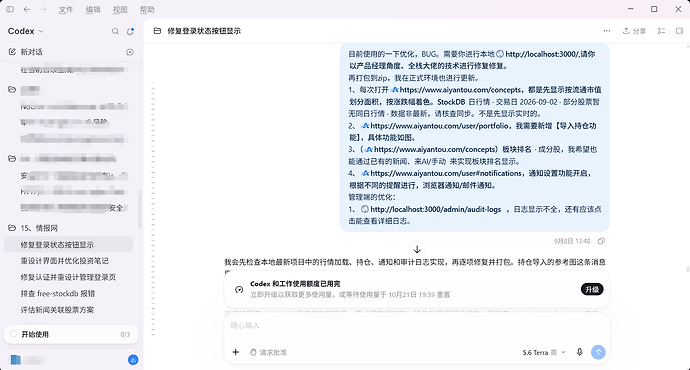Screen dimensions: 690x370
Task: Copy the message with the copy icon
Action: point(601,241)
